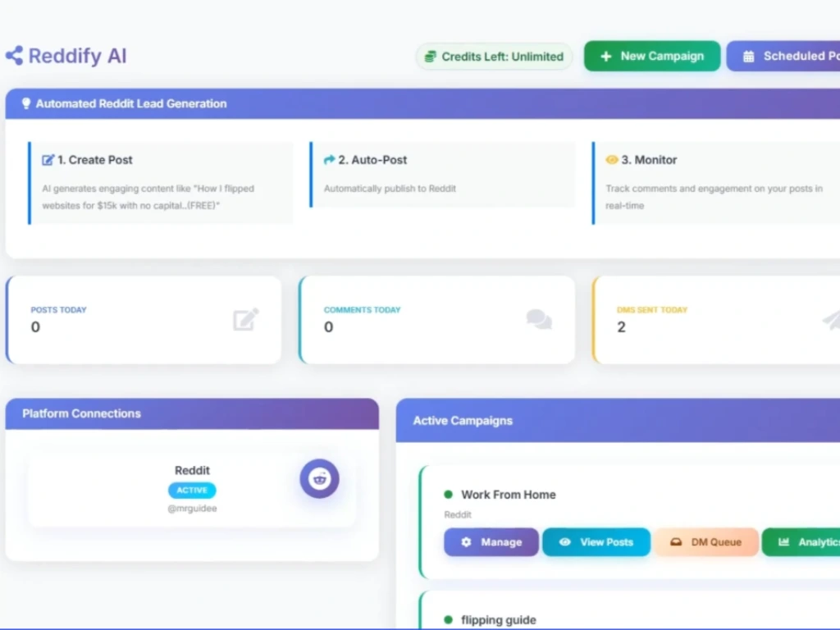The width and height of the screenshot is (840, 630).
Task: Open Scheduled Posts
Action: (x=783, y=57)
